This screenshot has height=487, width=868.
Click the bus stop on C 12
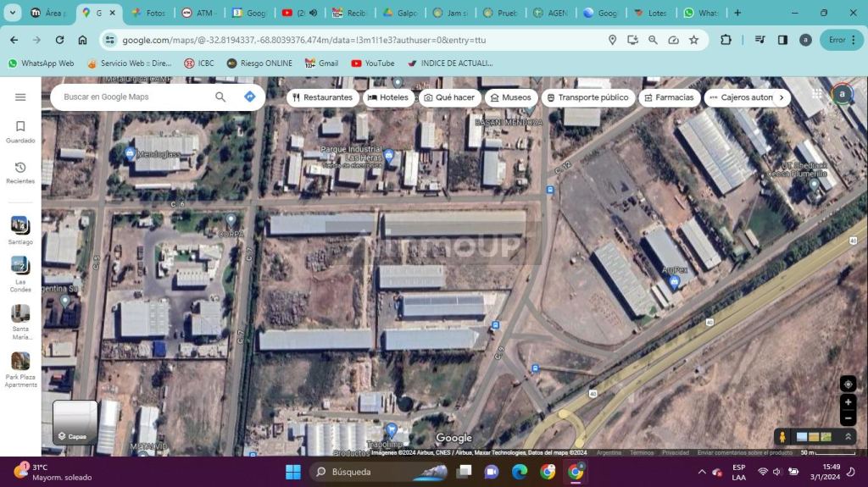pyautogui.click(x=549, y=190)
